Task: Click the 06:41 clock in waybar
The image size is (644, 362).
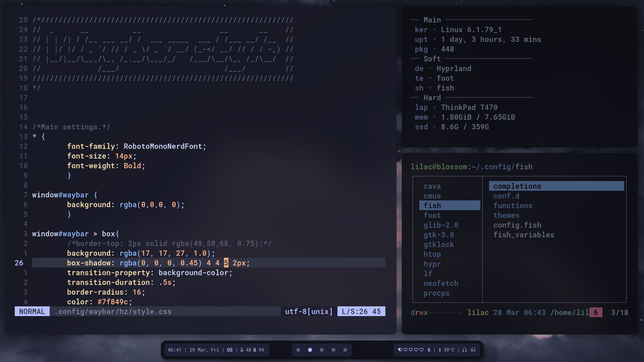Action: pyautogui.click(x=174, y=350)
